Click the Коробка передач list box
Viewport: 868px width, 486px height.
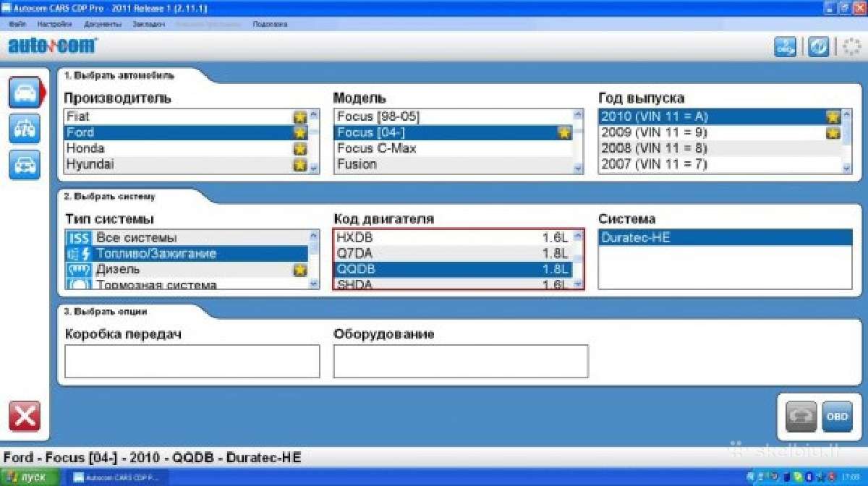coord(192,361)
